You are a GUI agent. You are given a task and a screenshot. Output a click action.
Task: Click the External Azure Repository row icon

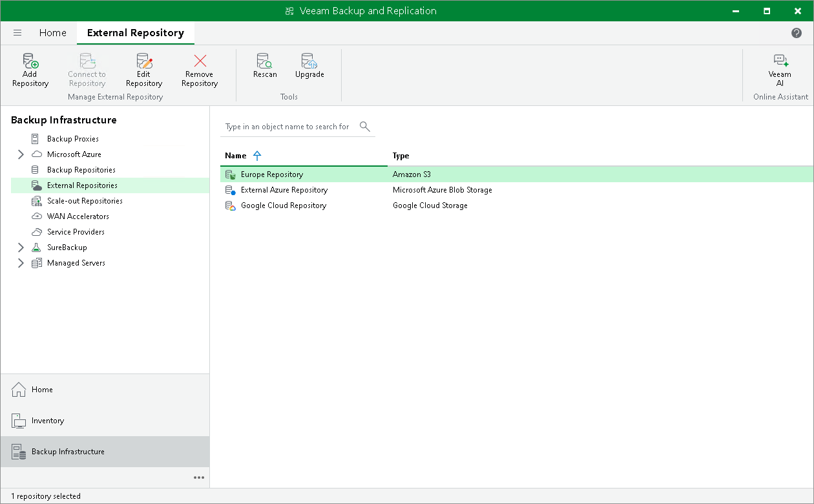point(230,190)
